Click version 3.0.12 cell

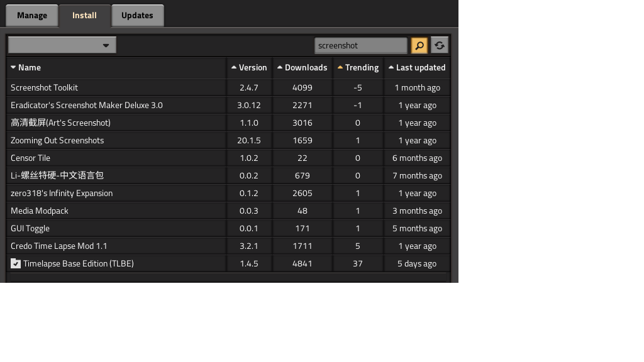coord(249,105)
